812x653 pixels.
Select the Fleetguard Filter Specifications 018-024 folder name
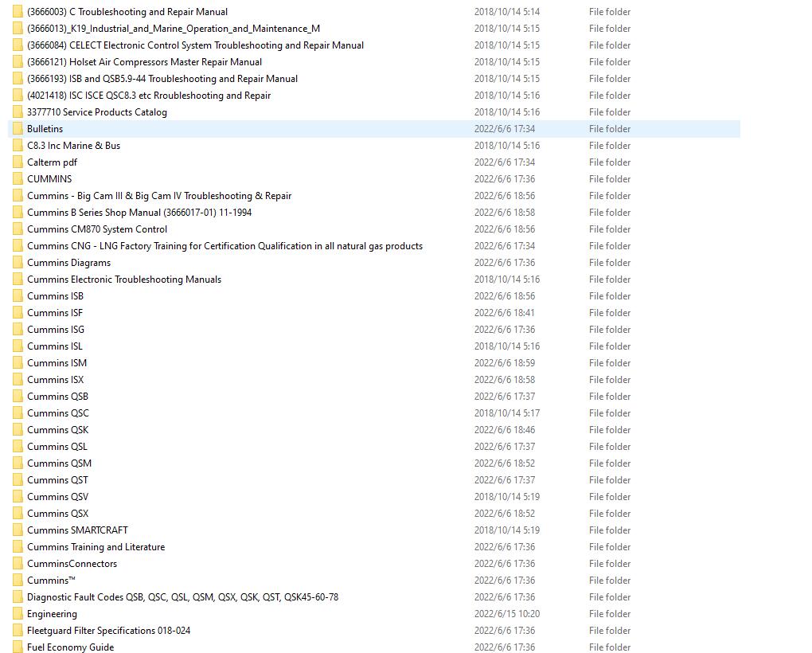tap(109, 631)
